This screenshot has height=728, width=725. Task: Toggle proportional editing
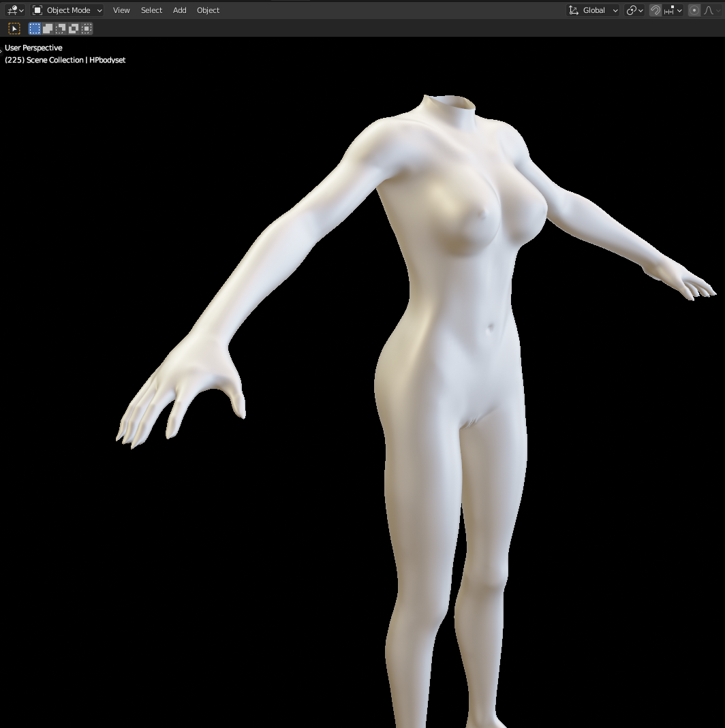point(694,10)
